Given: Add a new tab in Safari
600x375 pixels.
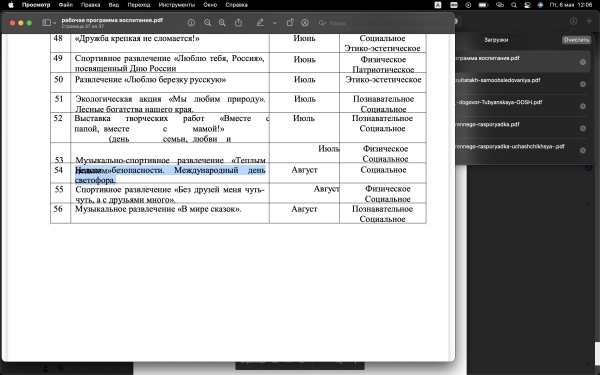Looking at the screenshot, I should 589,21.
